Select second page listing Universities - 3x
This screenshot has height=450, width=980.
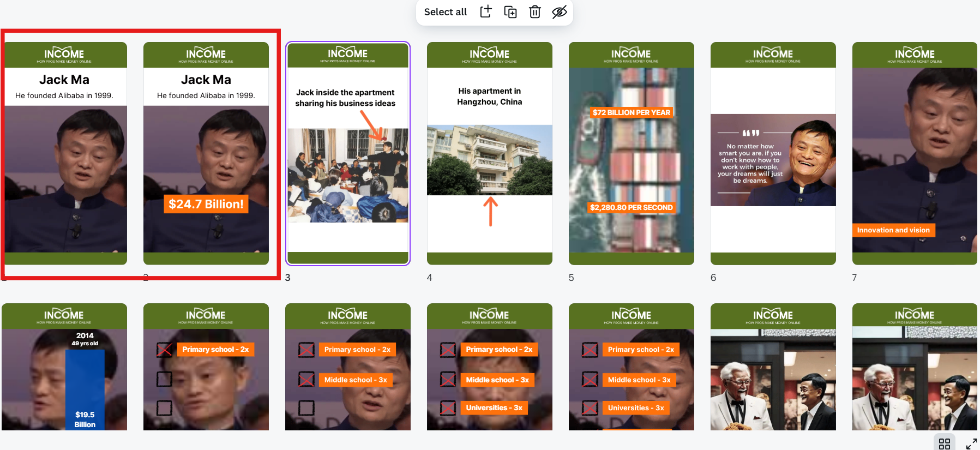click(x=632, y=367)
